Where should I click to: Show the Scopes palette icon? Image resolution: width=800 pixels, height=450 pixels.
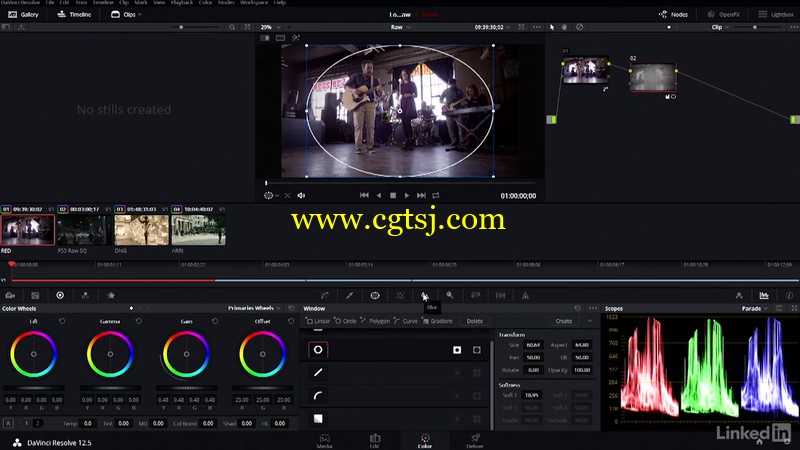pos(764,295)
